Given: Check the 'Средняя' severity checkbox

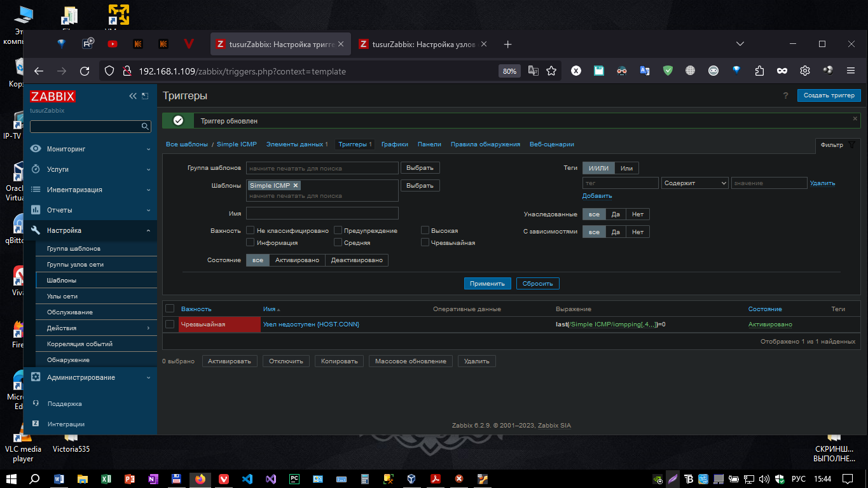Looking at the screenshot, I should (x=338, y=242).
